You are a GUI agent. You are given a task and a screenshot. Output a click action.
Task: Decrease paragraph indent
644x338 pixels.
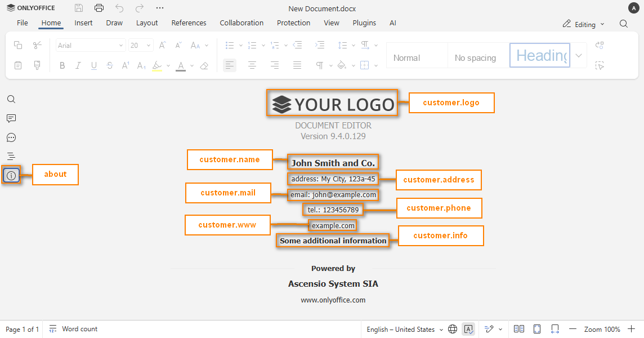pos(297,45)
